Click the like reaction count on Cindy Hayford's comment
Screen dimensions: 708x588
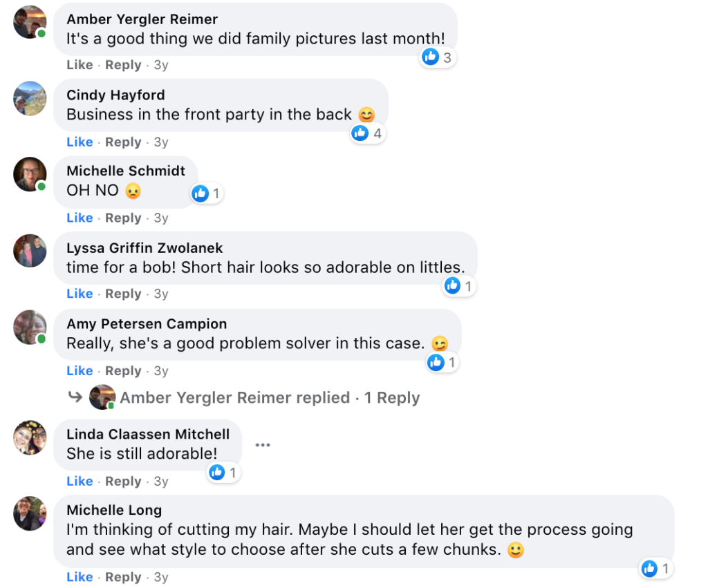(x=367, y=133)
